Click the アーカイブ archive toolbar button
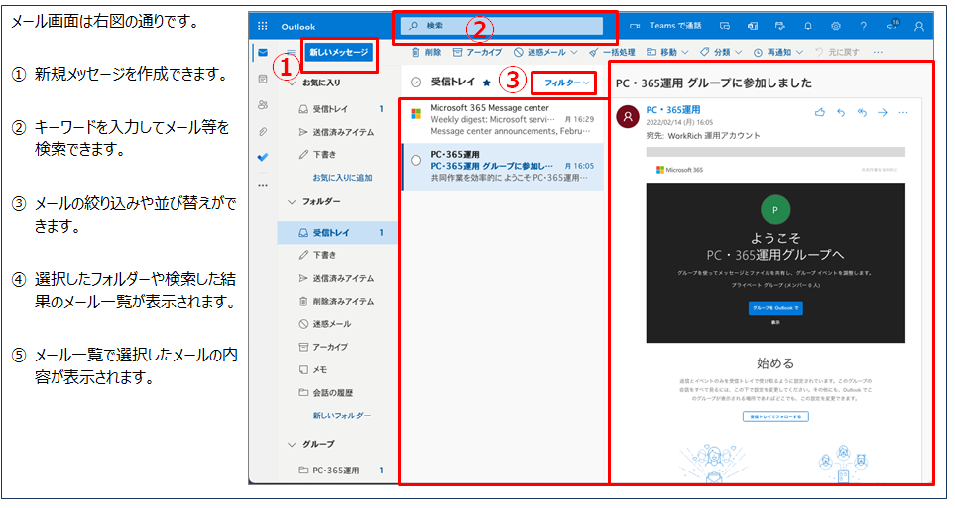The width and height of the screenshot is (955, 508). pyautogui.click(x=478, y=52)
